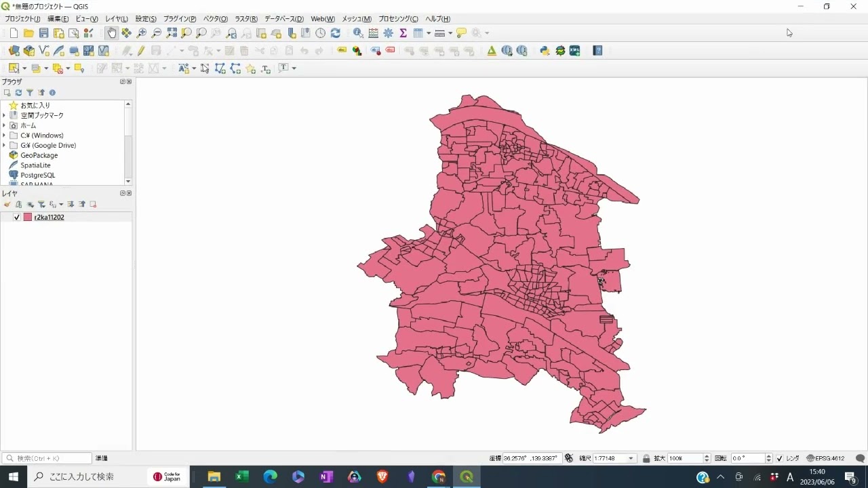Select the Identify Features tool
This screenshot has height=488, width=868.
(x=358, y=33)
